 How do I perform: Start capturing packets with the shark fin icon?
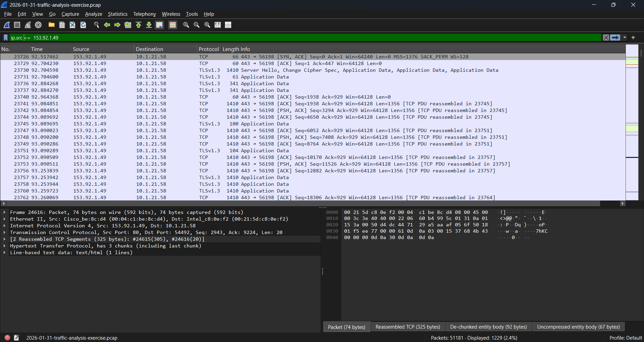click(7, 25)
